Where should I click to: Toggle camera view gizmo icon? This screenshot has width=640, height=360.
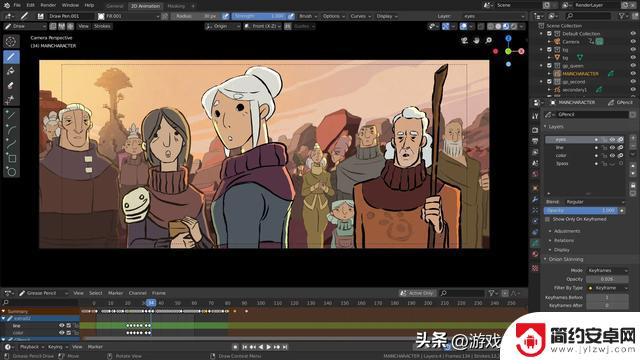464,40
